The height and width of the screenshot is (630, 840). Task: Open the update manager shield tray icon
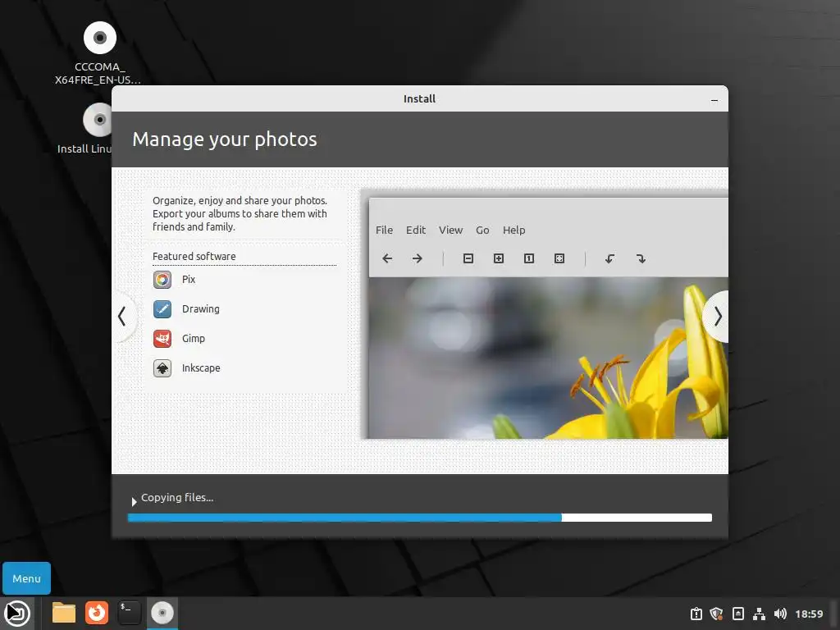point(716,614)
